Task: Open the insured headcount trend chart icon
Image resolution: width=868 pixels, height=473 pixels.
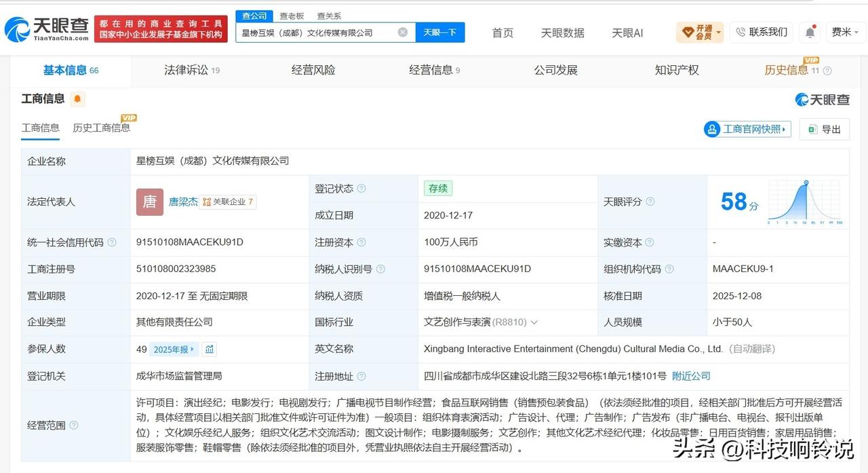Action: tap(210, 349)
